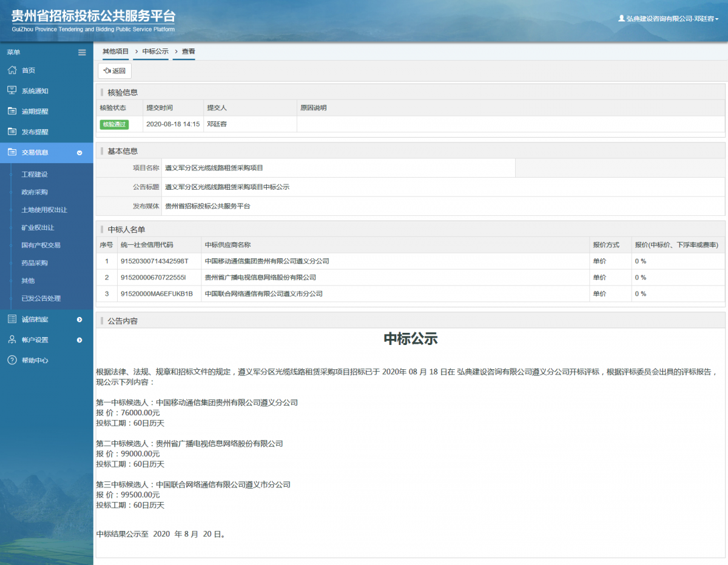Screen dimensions: 728x565
Task: Expand the 帐户设置 arrow
Action: point(79,340)
